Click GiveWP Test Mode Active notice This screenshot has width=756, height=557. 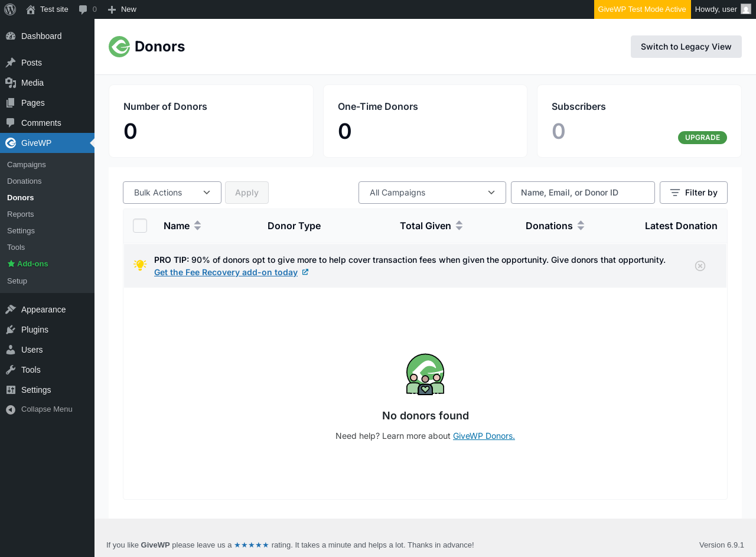[643, 9]
